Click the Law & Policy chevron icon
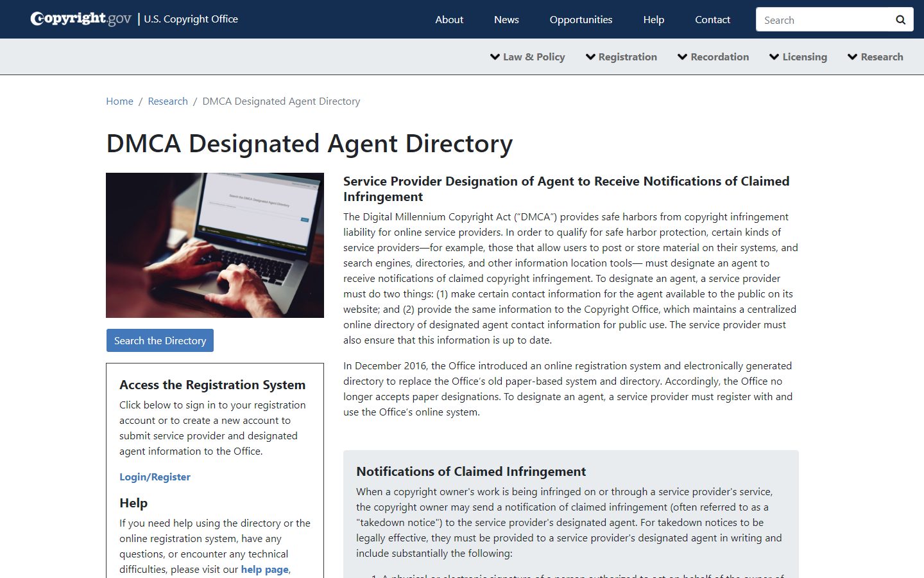 tap(495, 57)
